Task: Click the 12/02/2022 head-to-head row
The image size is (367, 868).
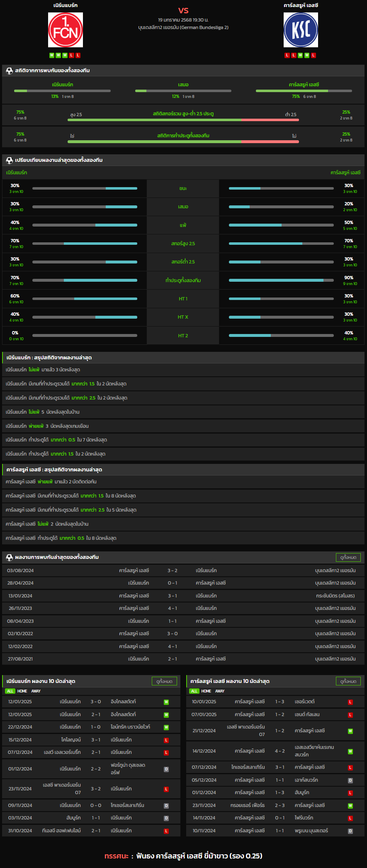Action: [x=183, y=647]
